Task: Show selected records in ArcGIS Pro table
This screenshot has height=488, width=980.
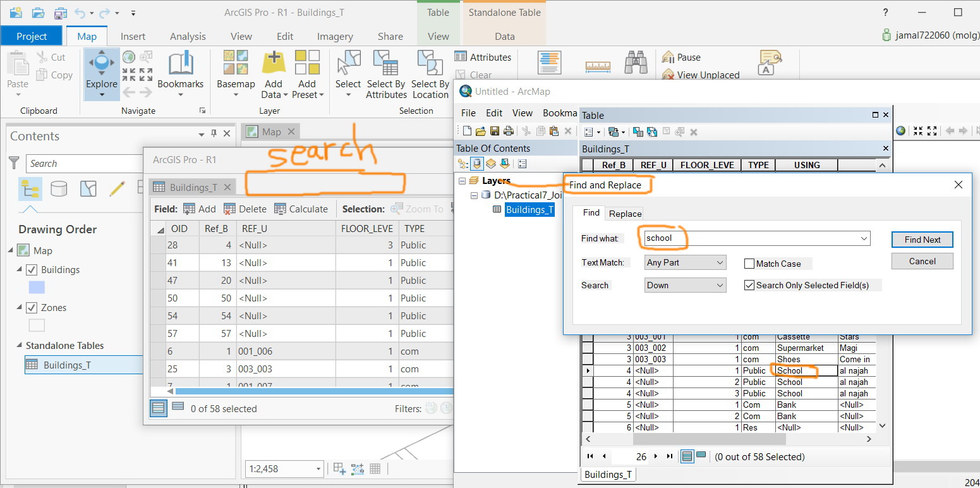Action: pos(178,408)
